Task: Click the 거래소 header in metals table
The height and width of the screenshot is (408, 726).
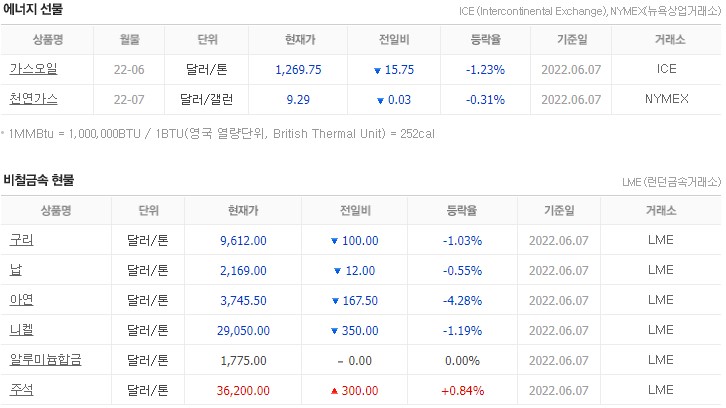Action: click(661, 210)
